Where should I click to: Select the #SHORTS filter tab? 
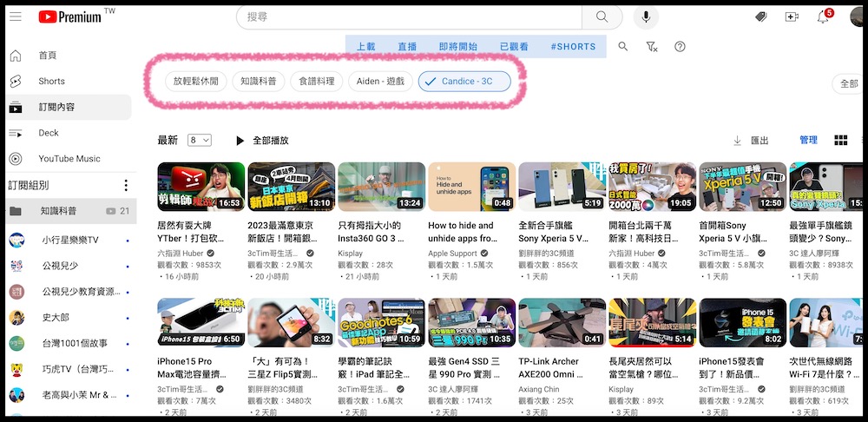click(x=573, y=47)
